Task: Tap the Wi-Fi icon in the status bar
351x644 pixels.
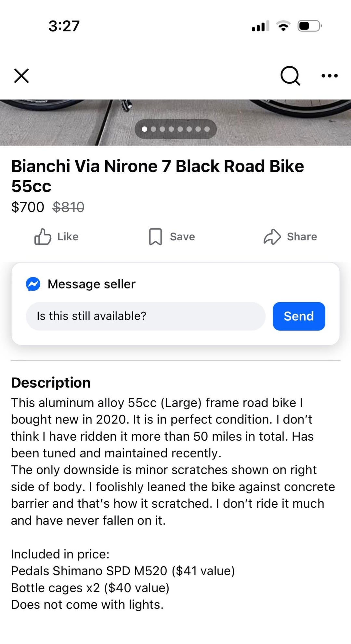Action: pyautogui.click(x=283, y=26)
